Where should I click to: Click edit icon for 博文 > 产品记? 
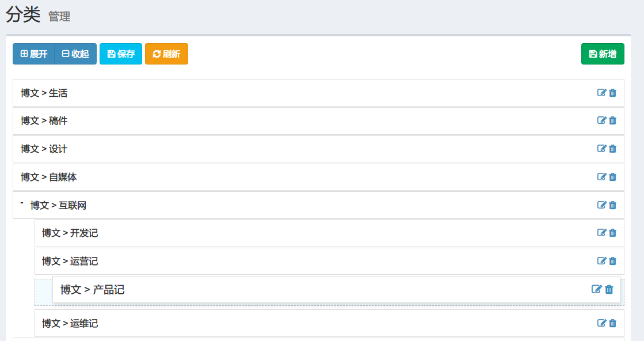[597, 289]
